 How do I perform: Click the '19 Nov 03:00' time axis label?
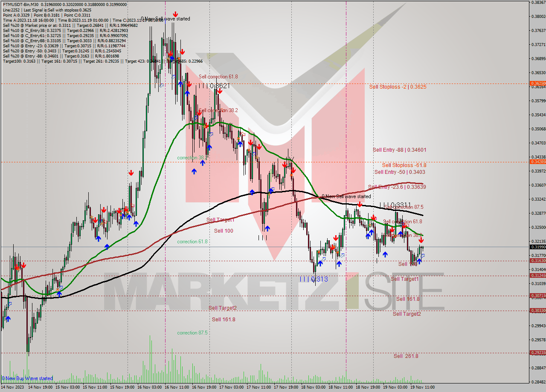pos(395,387)
